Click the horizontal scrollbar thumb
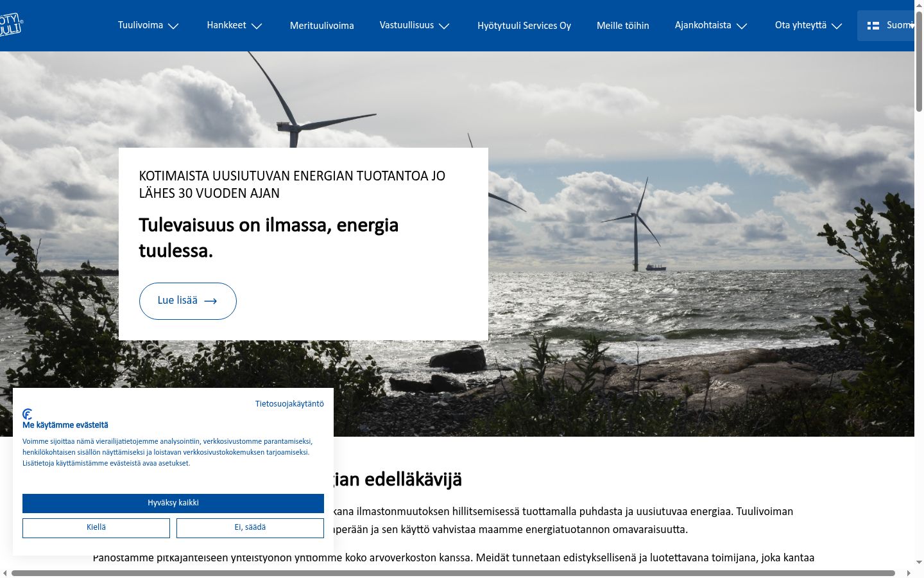 tap(453, 573)
